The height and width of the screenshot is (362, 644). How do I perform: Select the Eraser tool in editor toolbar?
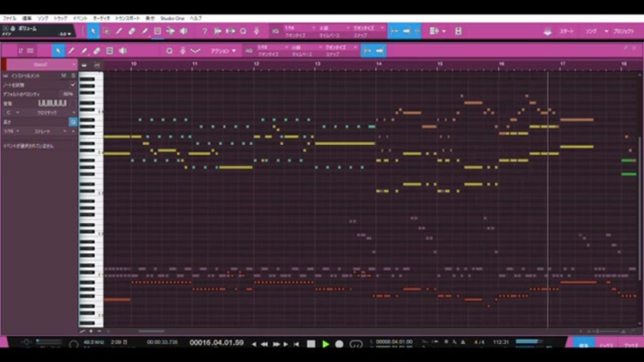tap(97, 51)
